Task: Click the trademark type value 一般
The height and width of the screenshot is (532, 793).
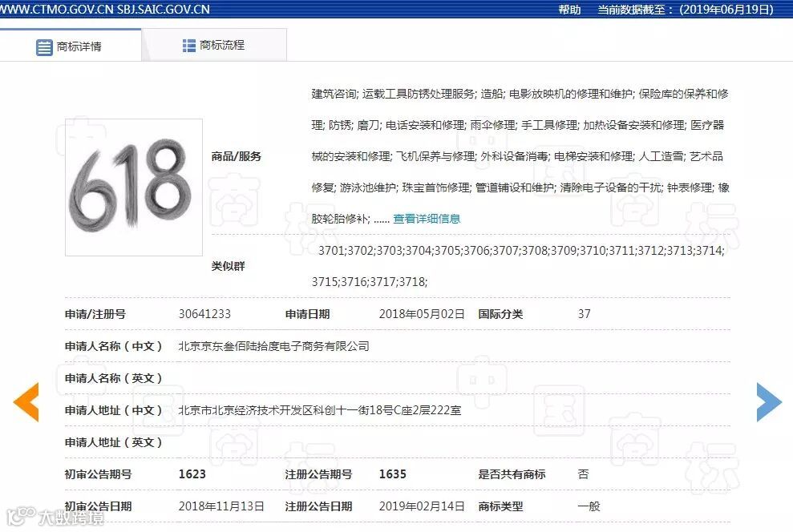Action: coord(589,506)
